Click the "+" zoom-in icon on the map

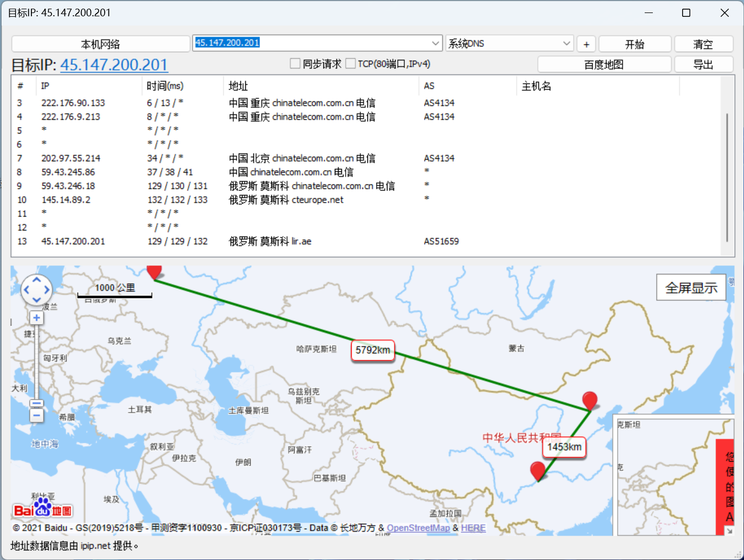pos(36,317)
